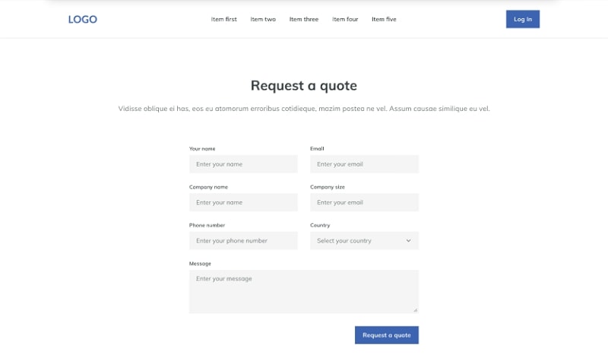This screenshot has width=608, height=364.
Task: Click inside the Message text area
Action: click(x=303, y=291)
